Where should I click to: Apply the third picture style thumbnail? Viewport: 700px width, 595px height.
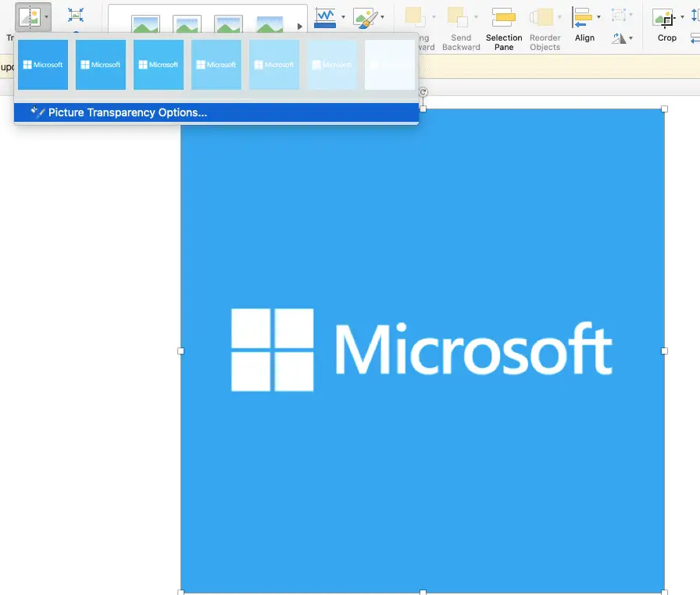(x=229, y=24)
